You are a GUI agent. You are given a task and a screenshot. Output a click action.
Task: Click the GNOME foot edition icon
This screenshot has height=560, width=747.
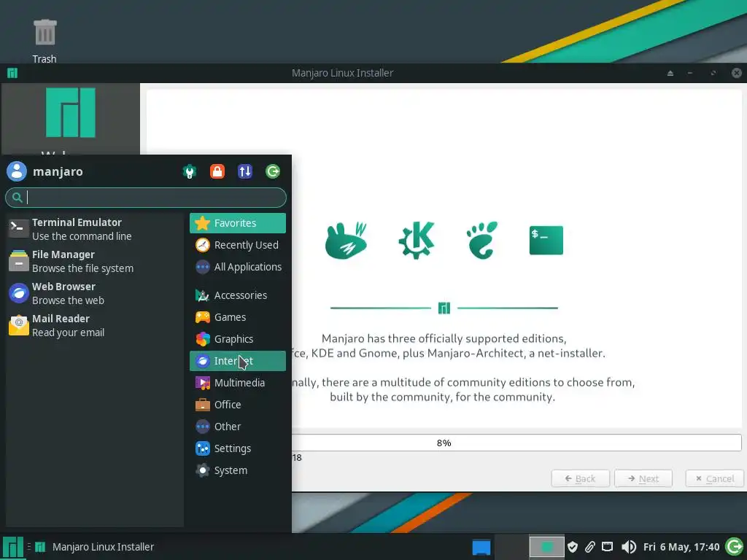tap(481, 241)
